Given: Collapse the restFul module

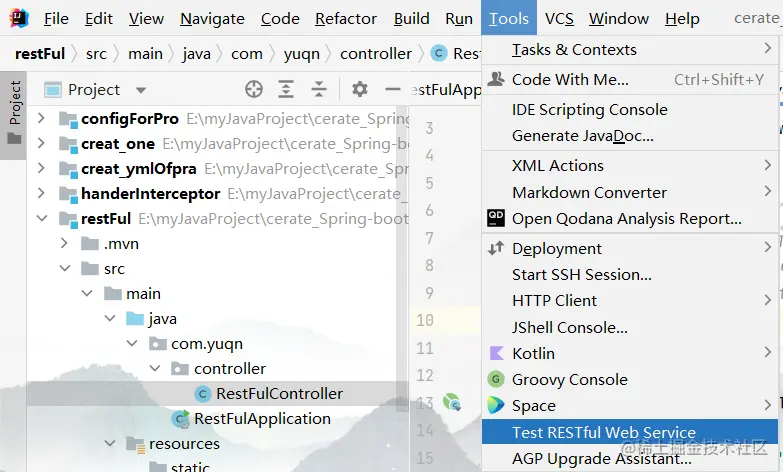Looking at the screenshot, I should [x=42, y=218].
